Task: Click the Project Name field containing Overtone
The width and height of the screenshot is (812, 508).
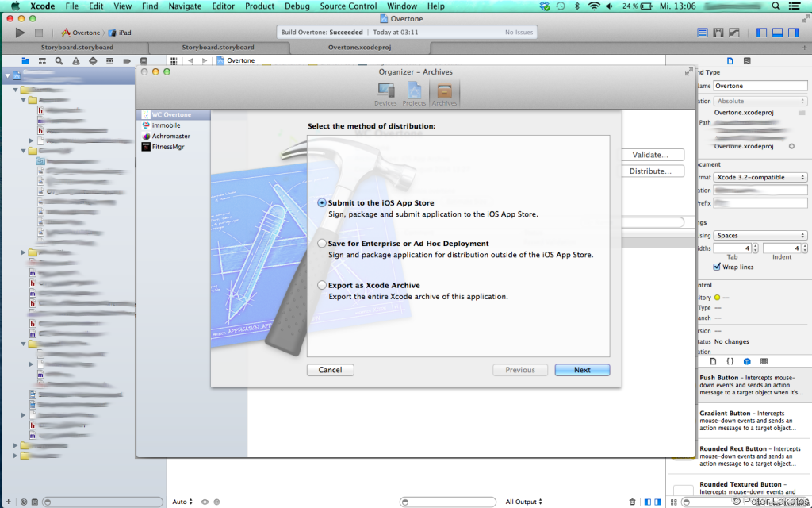Action: point(760,86)
